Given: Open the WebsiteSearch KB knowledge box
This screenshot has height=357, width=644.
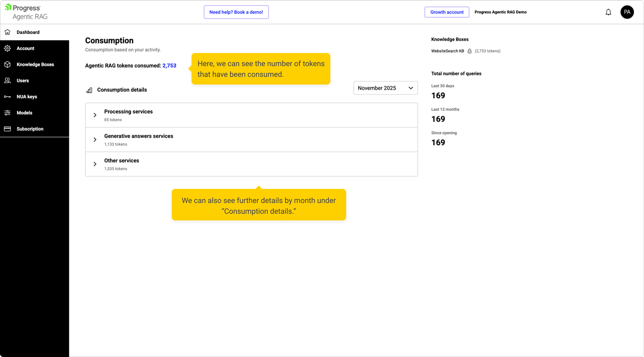Looking at the screenshot, I should point(447,51).
